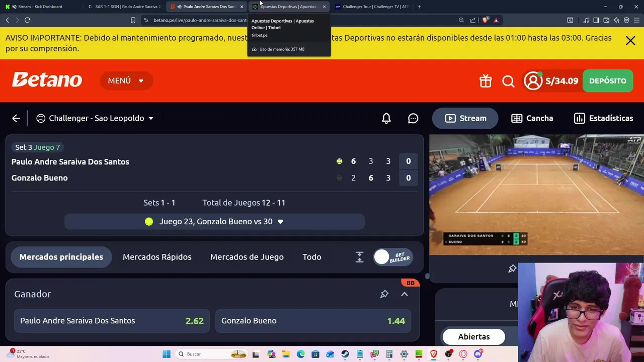Bet on Gonzalo Bueno at 1.44

(x=313, y=321)
